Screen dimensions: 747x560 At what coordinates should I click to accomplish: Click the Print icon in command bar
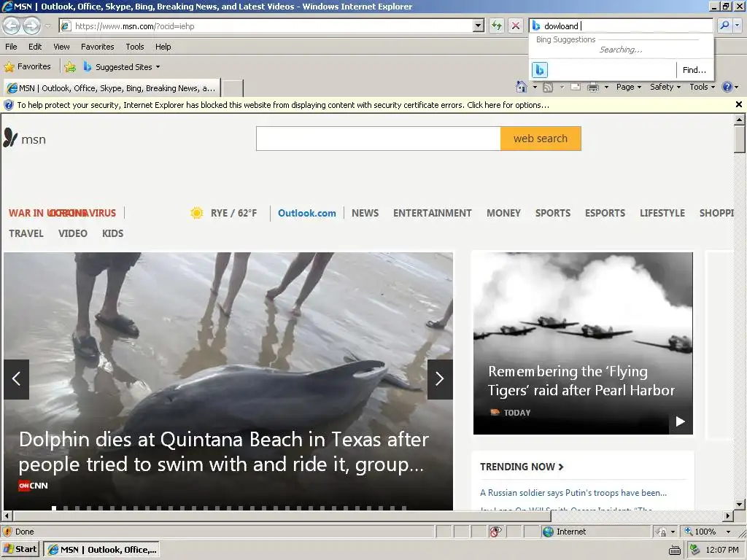(x=593, y=87)
